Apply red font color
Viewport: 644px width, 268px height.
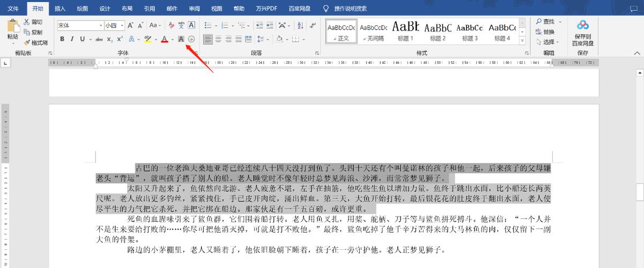(x=165, y=39)
